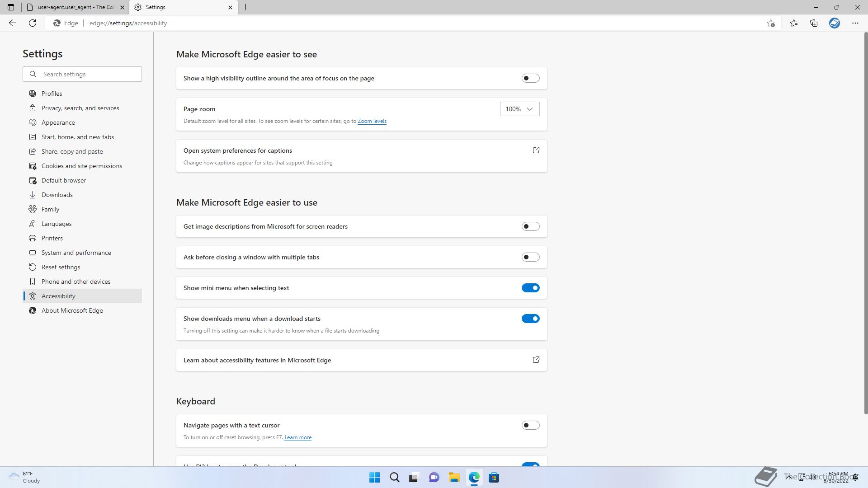This screenshot has width=868, height=488.
Task: Open Windows Start menu
Action: (374, 478)
